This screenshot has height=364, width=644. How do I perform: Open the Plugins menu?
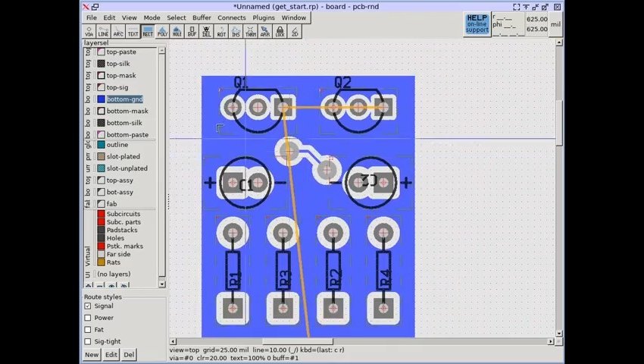pyautogui.click(x=264, y=17)
